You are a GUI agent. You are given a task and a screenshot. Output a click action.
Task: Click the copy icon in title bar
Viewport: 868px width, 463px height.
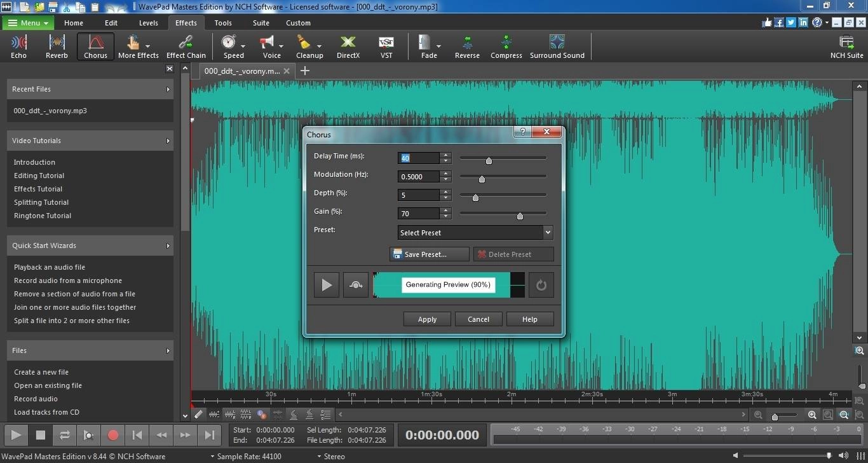pos(81,7)
